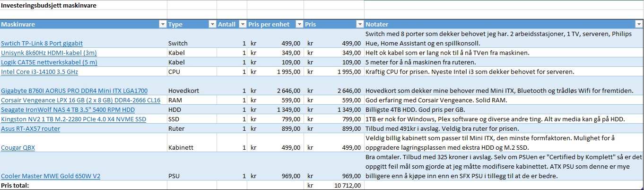Viewport: 644px width, 190px height.
Task: Open the Antall column filter dropdown
Action: click(x=242, y=24)
